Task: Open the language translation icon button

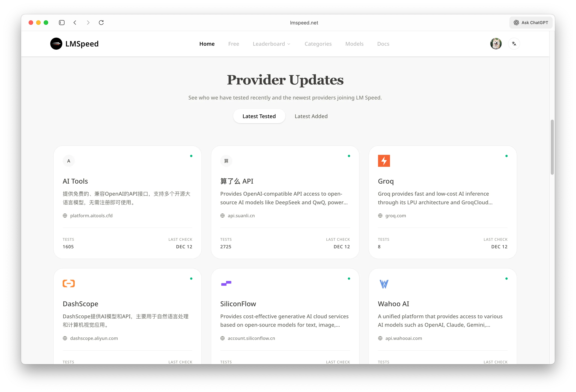Action: [x=514, y=44]
